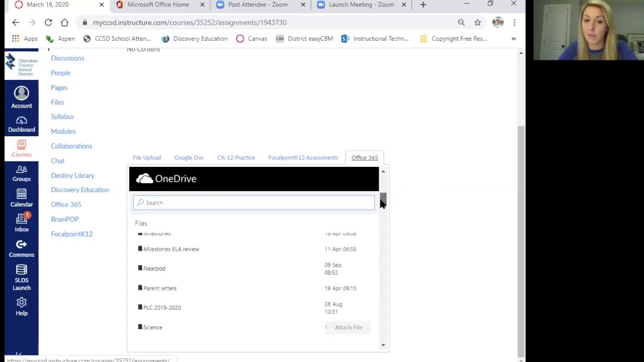Go back using browser back arrow
This screenshot has height=362, width=644.
(16, 22)
